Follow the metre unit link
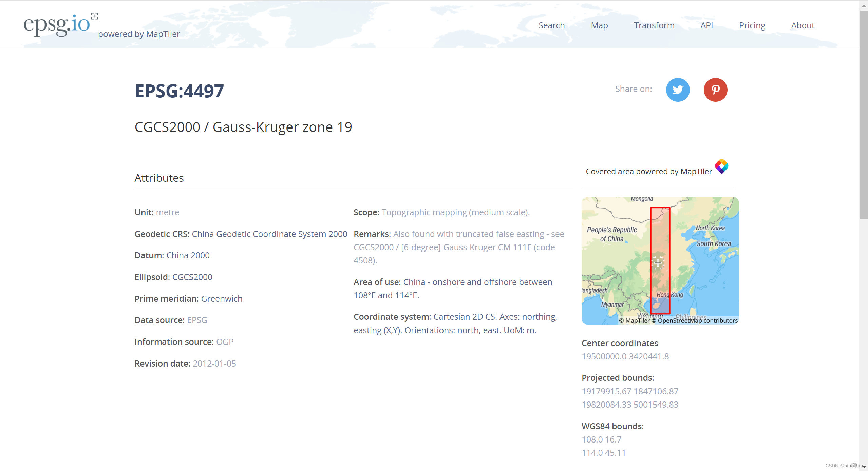Screen dimensions: 868x471 coord(168,212)
